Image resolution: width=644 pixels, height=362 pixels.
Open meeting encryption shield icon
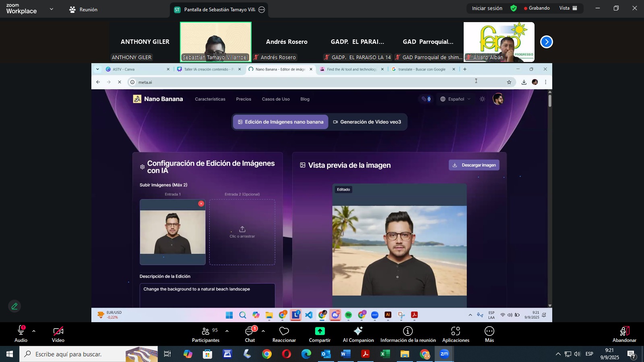pyautogui.click(x=514, y=8)
